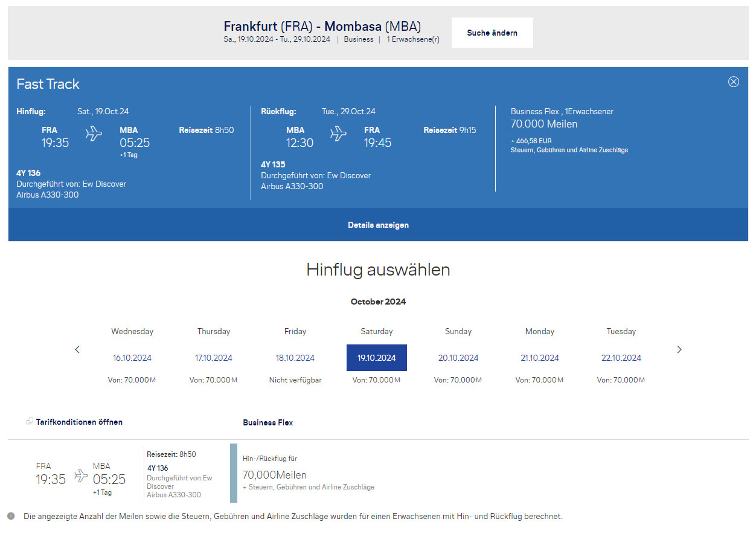
Task: Click the return flight airplane icon
Action: [x=338, y=134]
